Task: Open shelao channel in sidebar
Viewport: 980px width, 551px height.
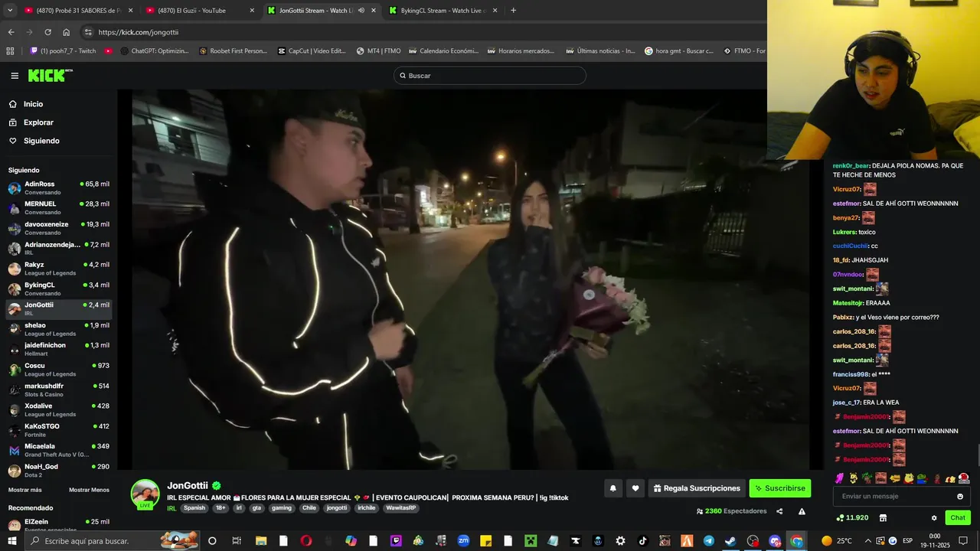Action: click(59, 329)
